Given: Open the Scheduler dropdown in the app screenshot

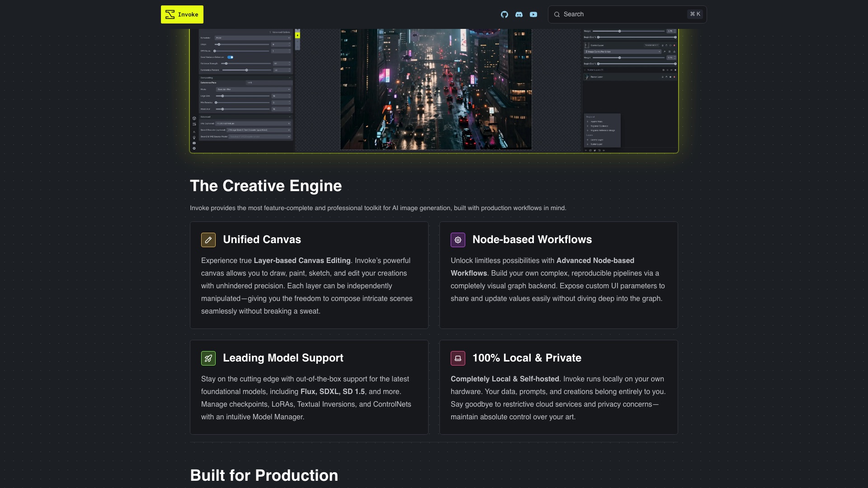Looking at the screenshot, I should pos(253,38).
